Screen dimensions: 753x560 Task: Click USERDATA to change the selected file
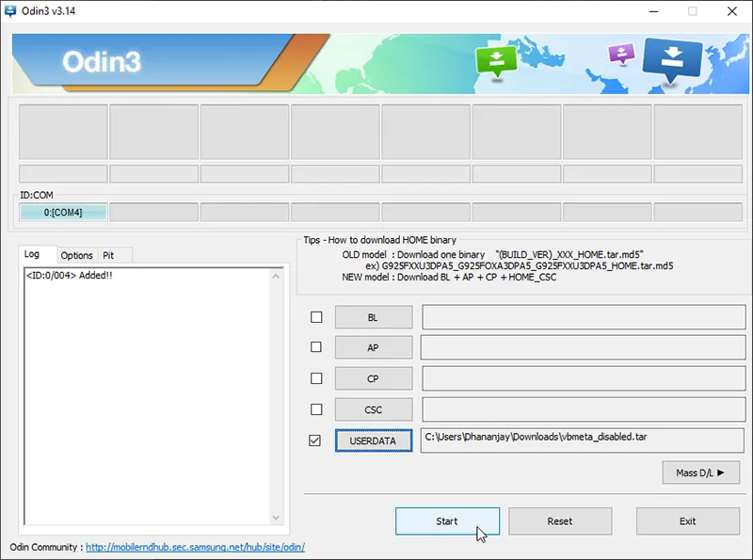(373, 440)
